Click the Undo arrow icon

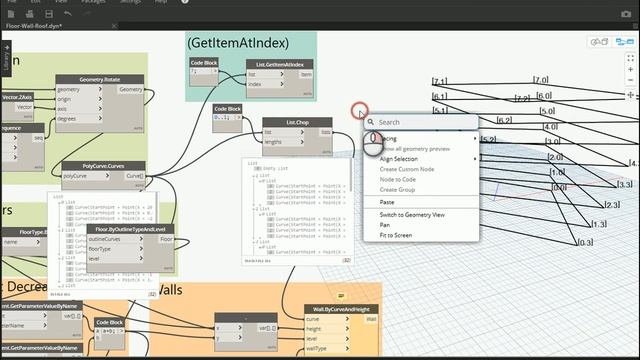pos(68,14)
